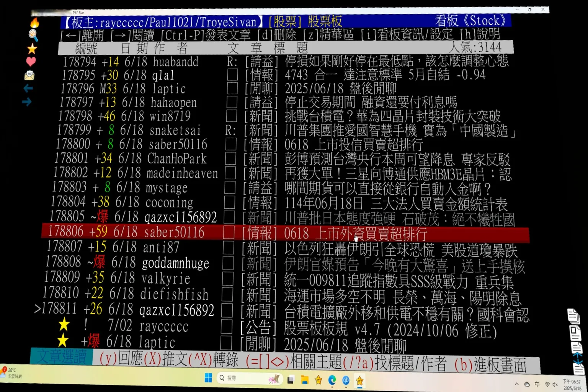Screen dimensions: 588x392
Task: Click 人氣:3144 popularity counter
Action: pyautogui.click(x=475, y=47)
